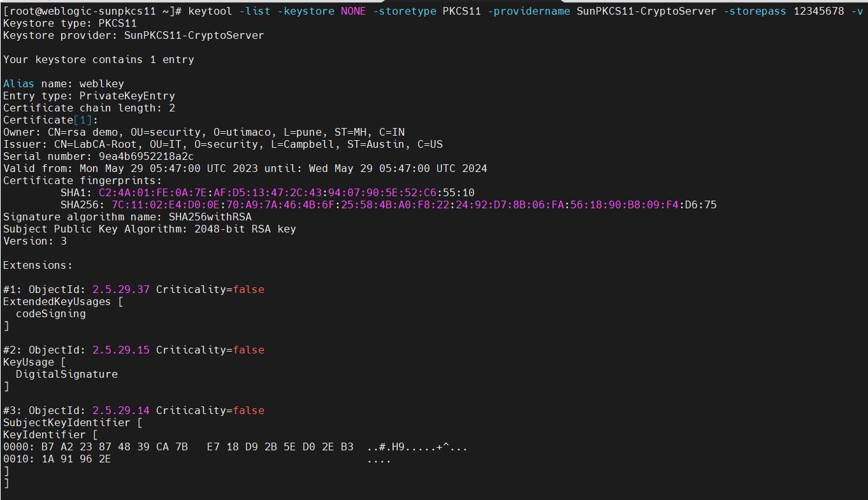Viewport: 868px width, 500px height.
Task: Click the hex dump row '0010: 1A 91 96 2E'
Action: [x=198, y=459]
